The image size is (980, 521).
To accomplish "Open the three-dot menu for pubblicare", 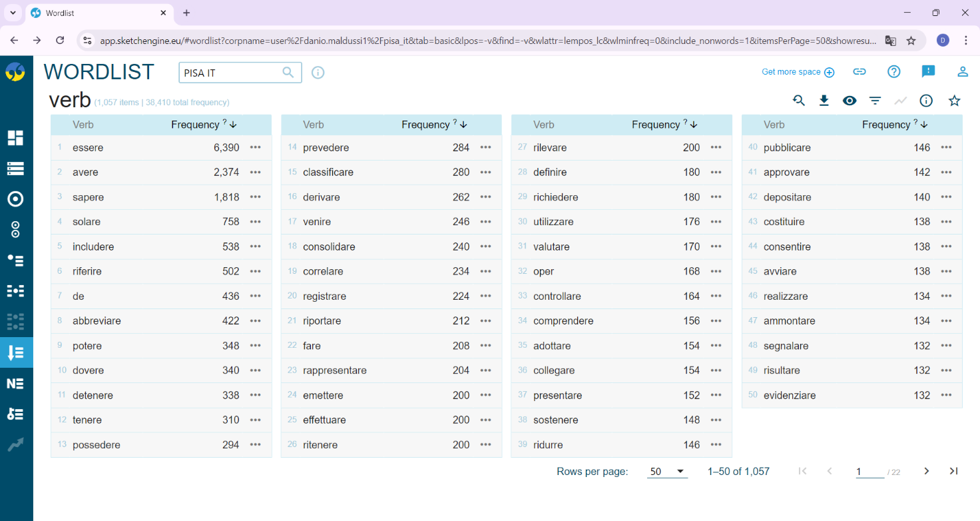I will click(x=947, y=147).
